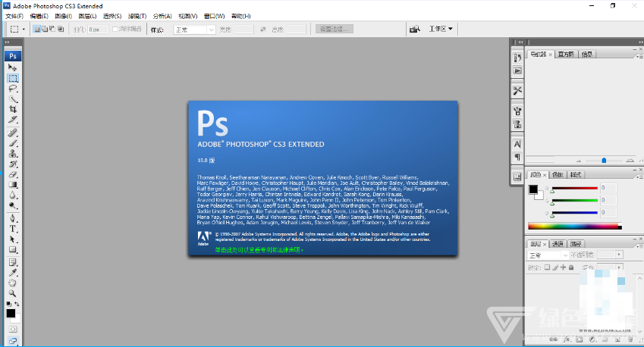This screenshot has width=644, height=347.
Task: Open the Layer menu
Action: (x=87, y=16)
